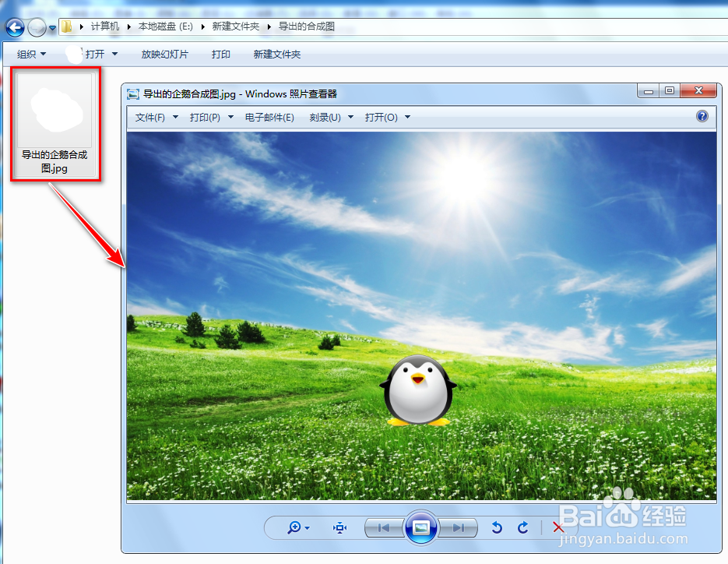Click the Photo Viewer title bar icon

click(x=133, y=94)
